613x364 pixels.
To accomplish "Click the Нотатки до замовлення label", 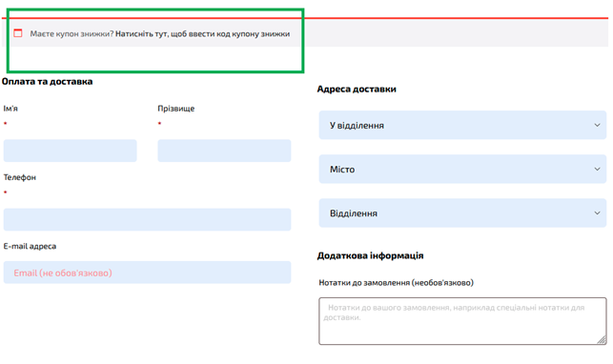I will click(x=396, y=283).
